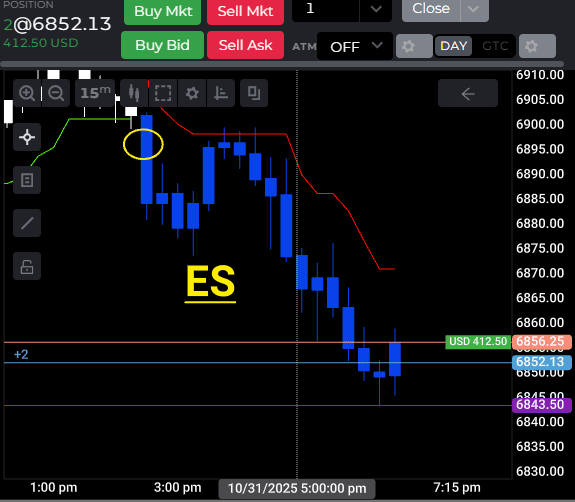Image resolution: width=575 pixels, height=502 pixels.
Task: Open the indicators icon on the chart toolbar
Action: click(x=221, y=93)
